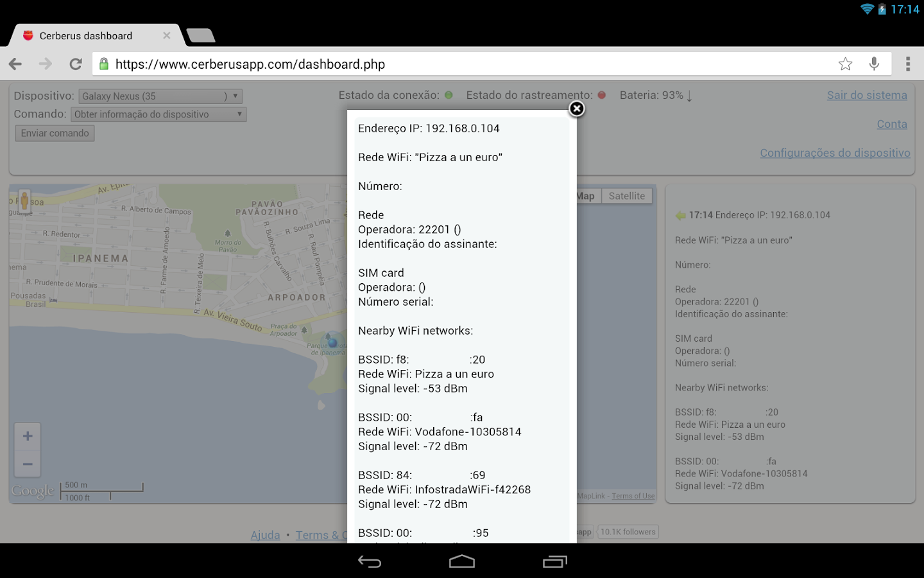Open Configurações do dispositivo link
This screenshot has height=578, width=924.
point(835,153)
